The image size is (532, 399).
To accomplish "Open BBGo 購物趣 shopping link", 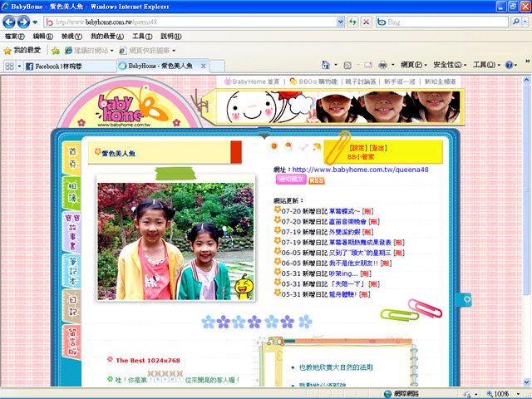I will pyautogui.click(x=314, y=81).
